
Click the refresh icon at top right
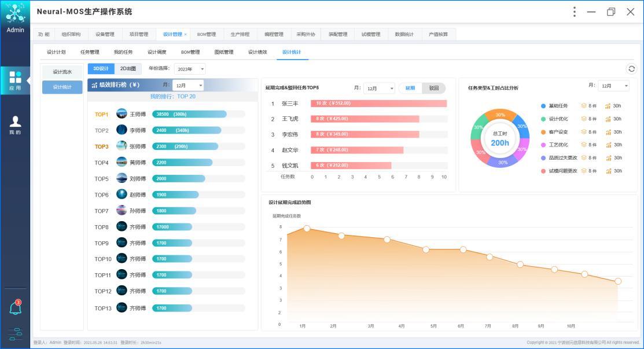(x=631, y=69)
